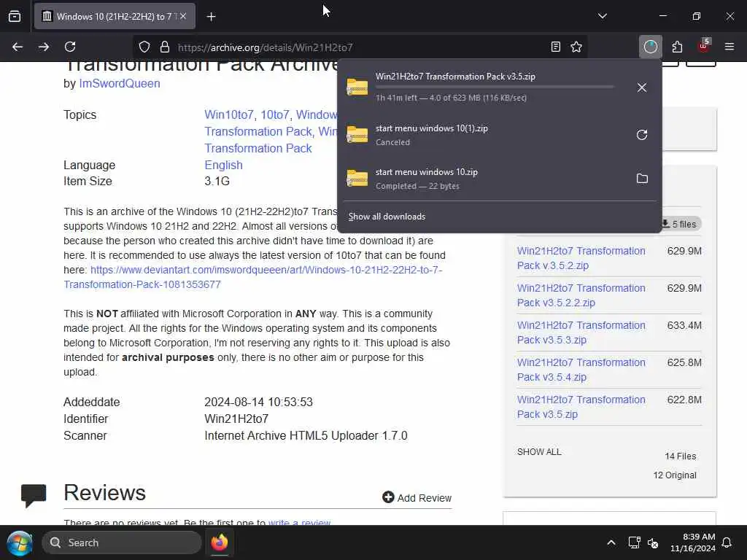Click the 14 Files count text

tap(681, 456)
